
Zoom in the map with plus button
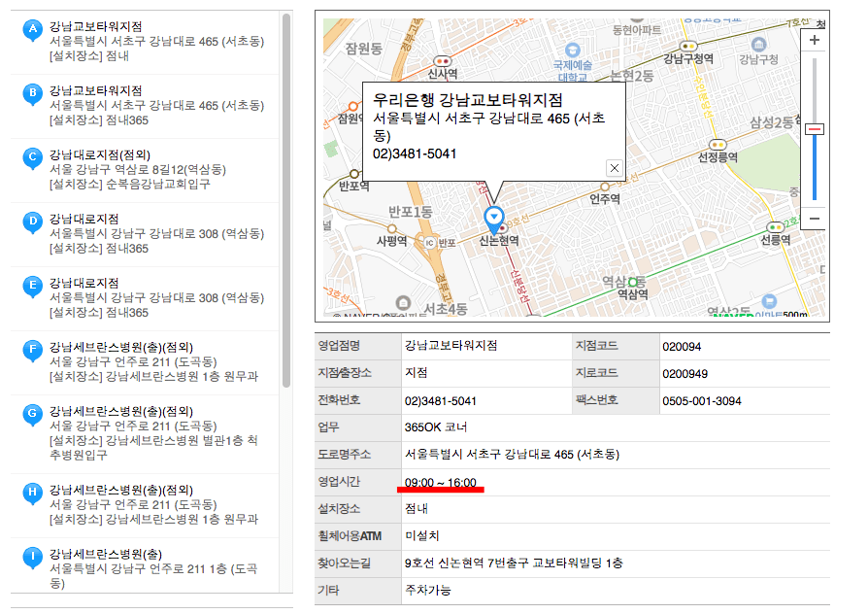(x=814, y=40)
